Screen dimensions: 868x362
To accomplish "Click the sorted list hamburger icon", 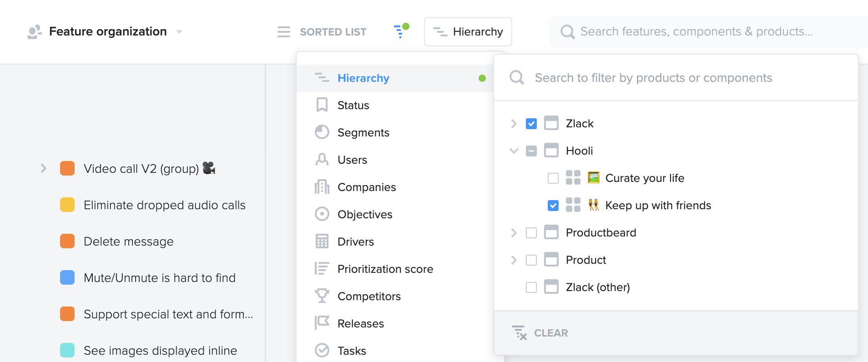I will tap(284, 32).
